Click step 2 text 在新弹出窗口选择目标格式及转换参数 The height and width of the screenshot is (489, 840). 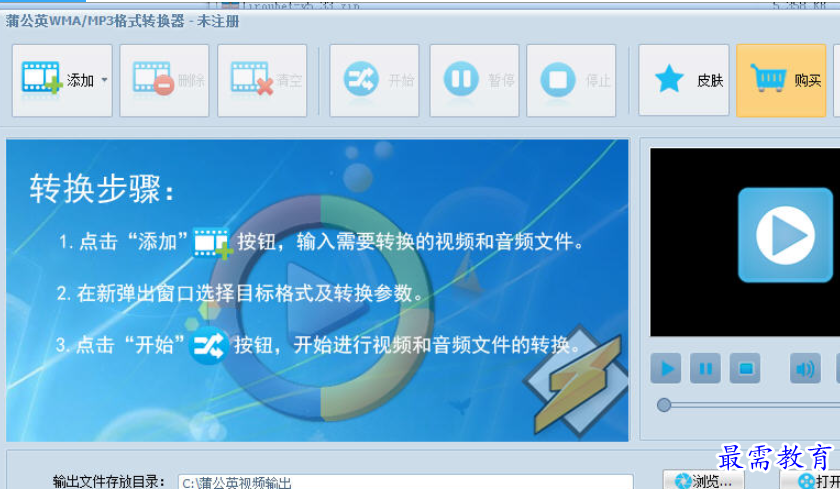tap(240, 294)
